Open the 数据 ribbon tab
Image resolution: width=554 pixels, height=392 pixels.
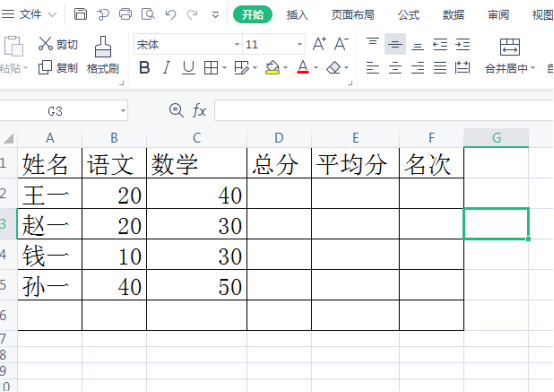(x=453, y=15)
